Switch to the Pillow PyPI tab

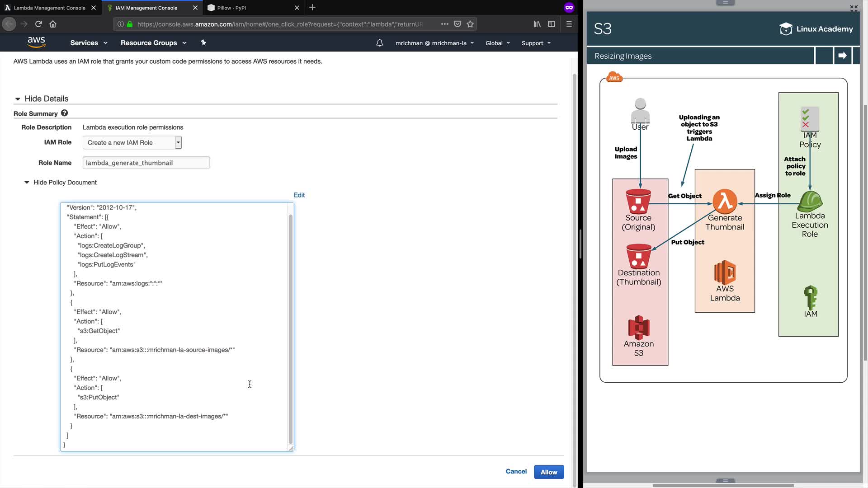pos(231,8)
